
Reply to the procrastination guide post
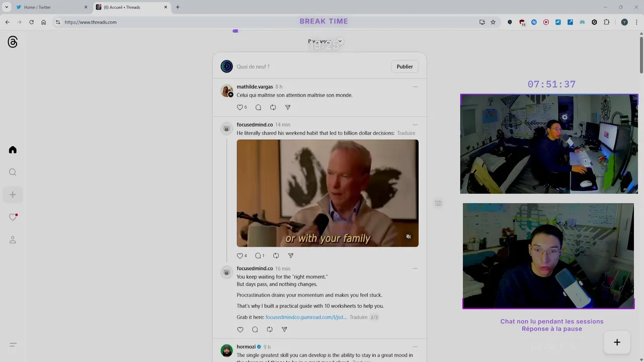click(x=255, y=329)
